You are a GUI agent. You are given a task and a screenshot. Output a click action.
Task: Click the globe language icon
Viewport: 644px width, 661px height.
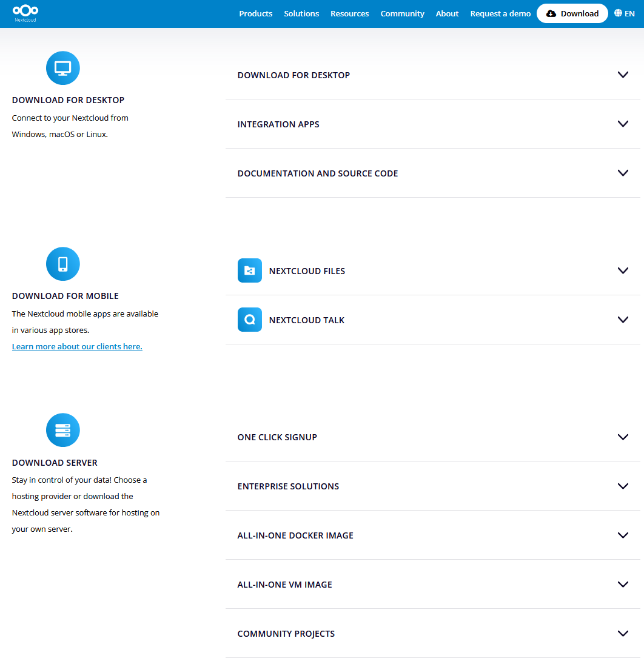[618, 13]
